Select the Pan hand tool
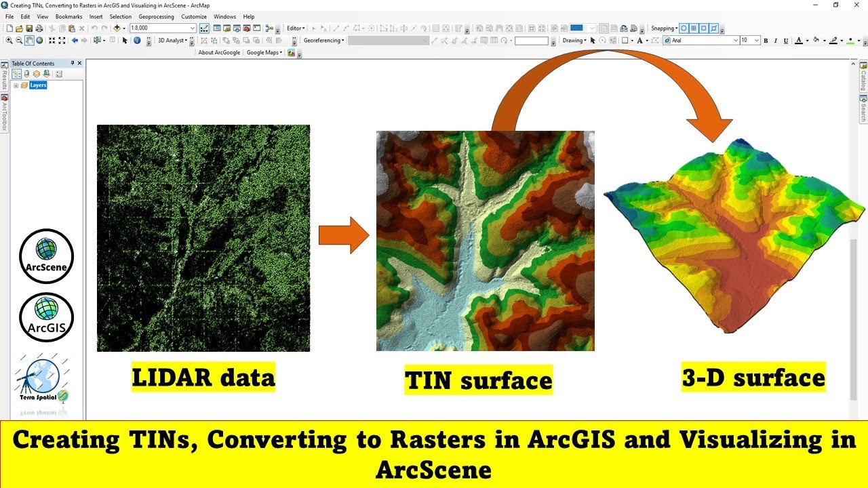 (29, 41)
